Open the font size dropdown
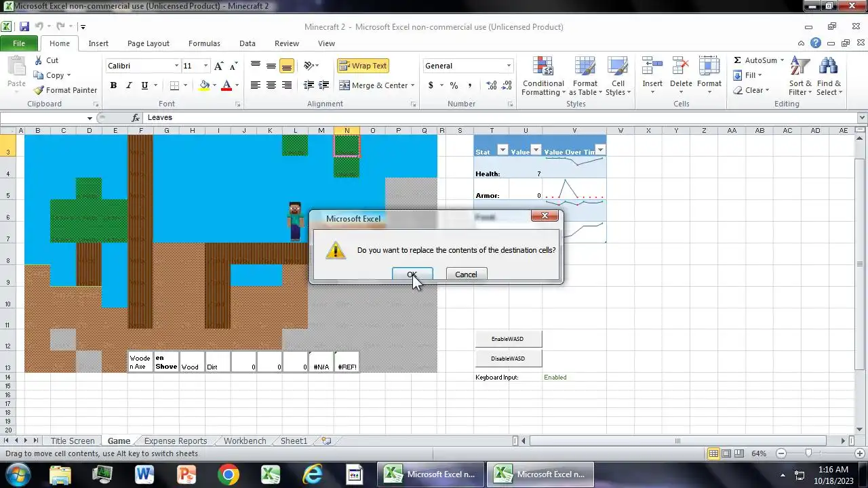The height and width of the screenshot is (488, 868). click(x=205, y=66)
